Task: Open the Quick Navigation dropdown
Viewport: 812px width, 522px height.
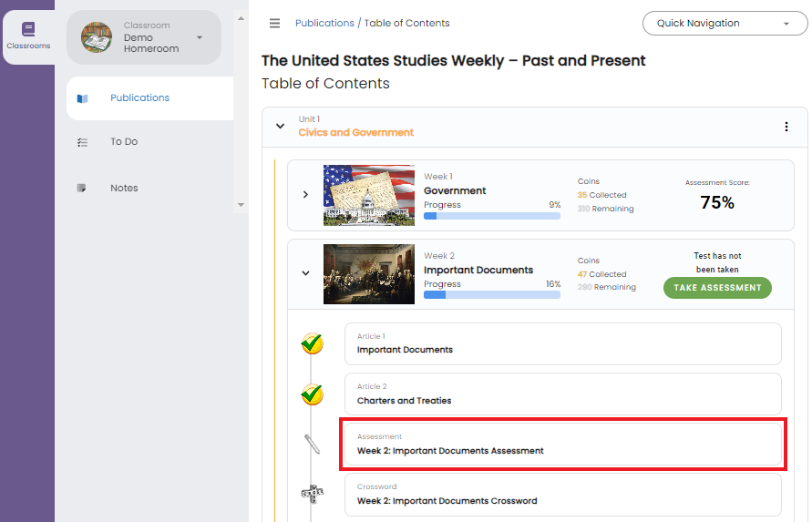Action: 725,24
